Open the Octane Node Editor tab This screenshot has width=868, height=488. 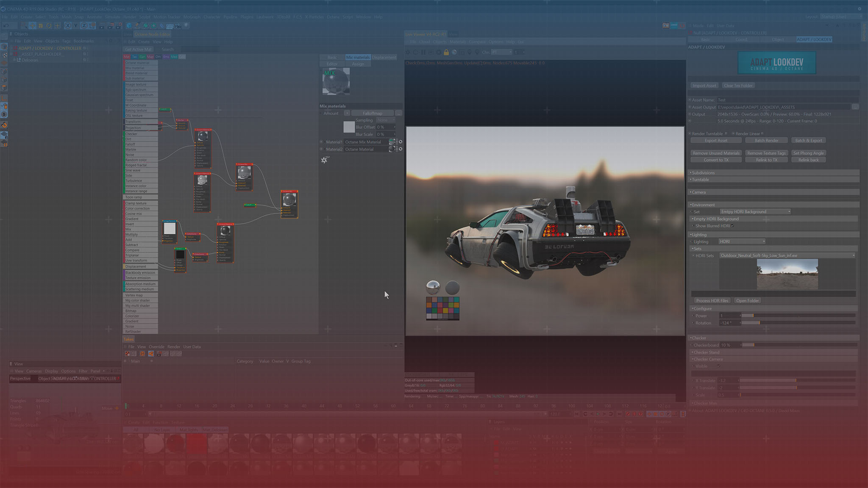[153, 34]
